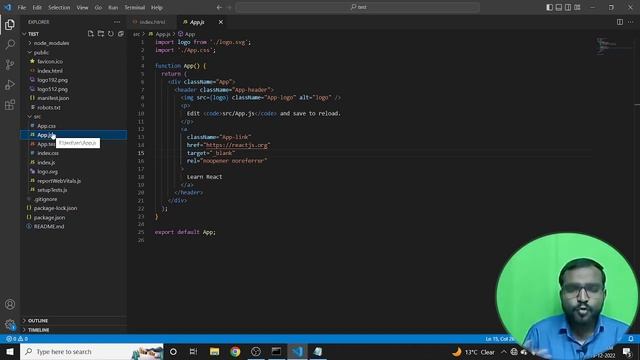Open logo.svg file

(74, 171)
